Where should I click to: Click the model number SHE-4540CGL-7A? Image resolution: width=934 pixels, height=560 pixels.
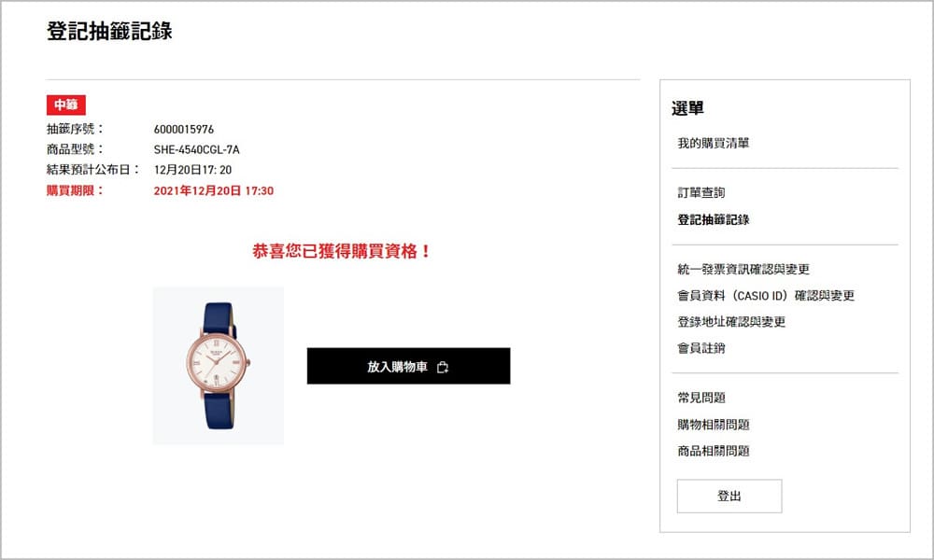pos(196,149)
